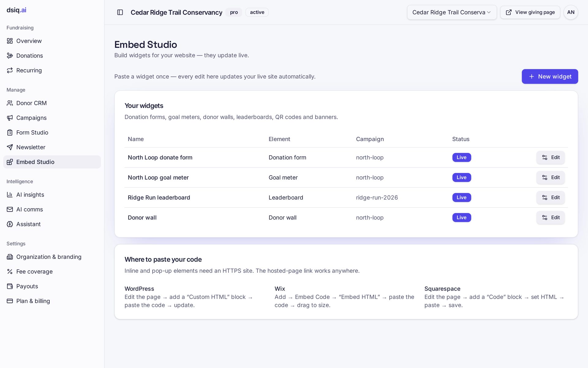Click the Form Studio clipboard icon
This screenshot has height=368, width=588.
point(10,132)
